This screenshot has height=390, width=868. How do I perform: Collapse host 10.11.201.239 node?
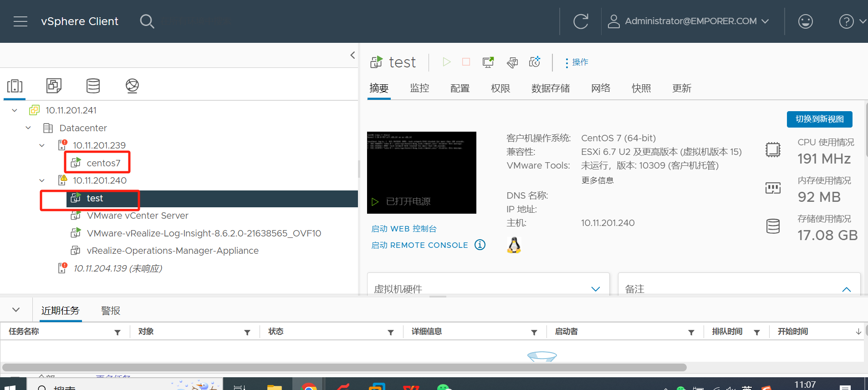point(42,145)
